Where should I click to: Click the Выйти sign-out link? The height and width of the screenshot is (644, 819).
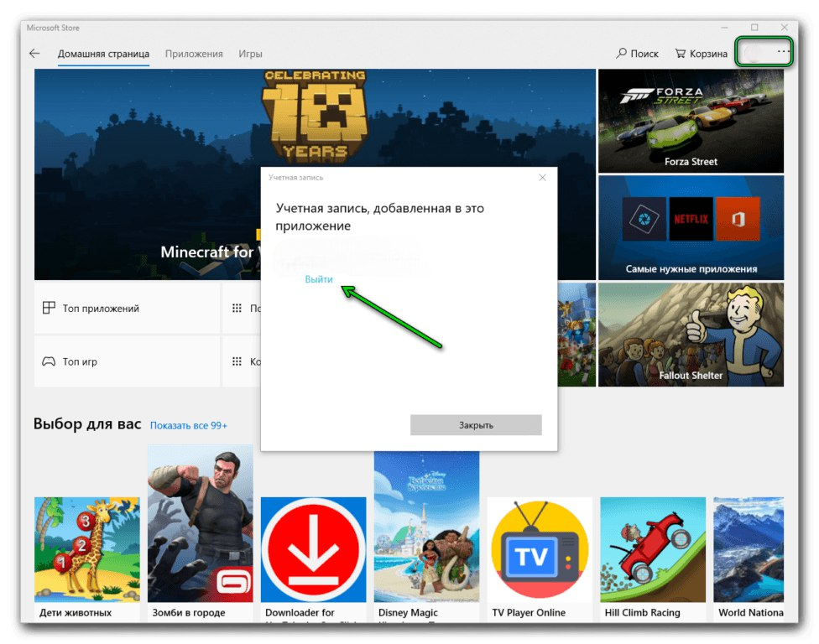(x=319, y=279)
